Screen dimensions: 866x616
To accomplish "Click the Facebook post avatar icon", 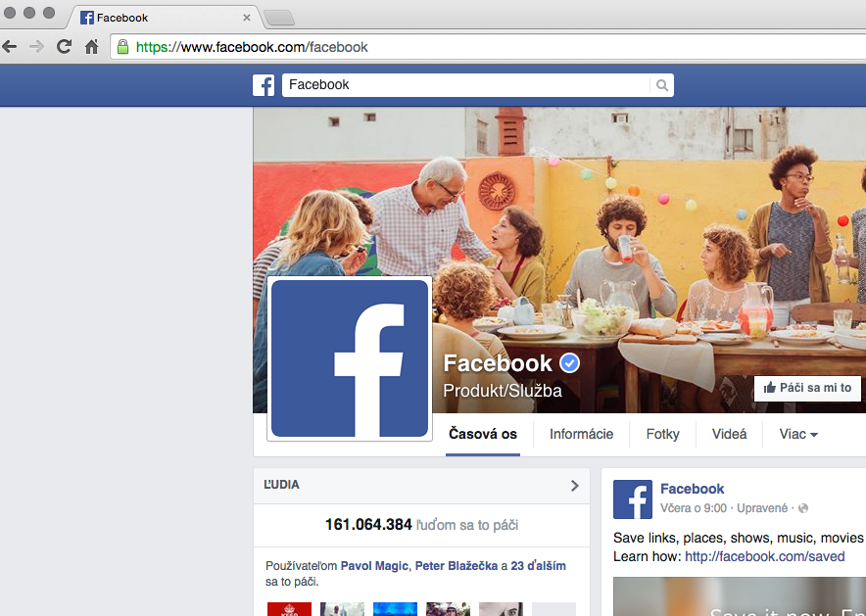I will pyautogui.click(x=633, y=498).
